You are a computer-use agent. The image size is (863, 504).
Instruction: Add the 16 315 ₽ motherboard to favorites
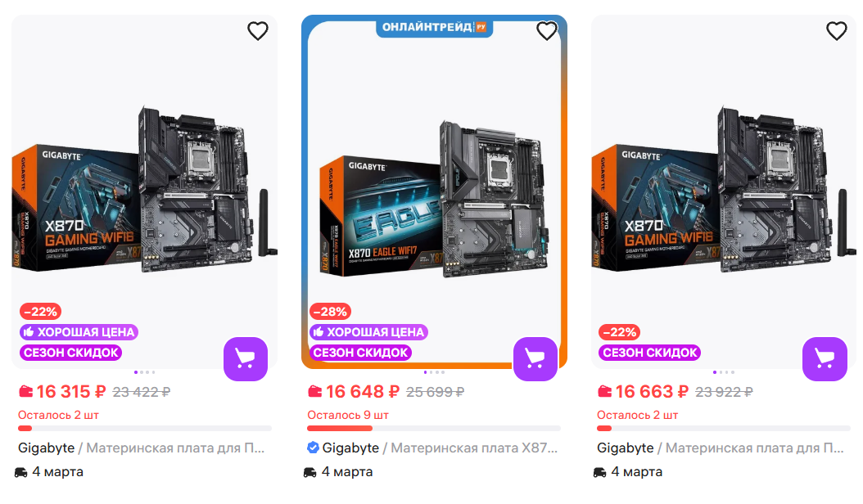click(x=258, y=31)
